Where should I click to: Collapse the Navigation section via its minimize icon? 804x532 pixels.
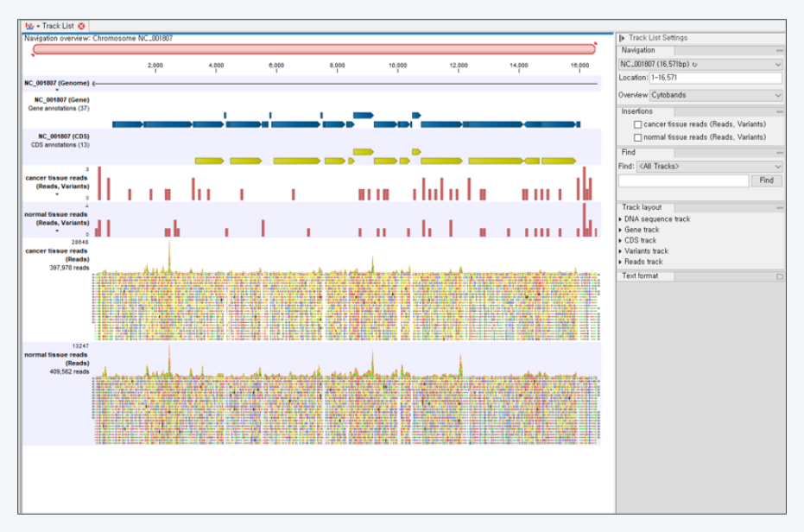click(x=779, y=51)
